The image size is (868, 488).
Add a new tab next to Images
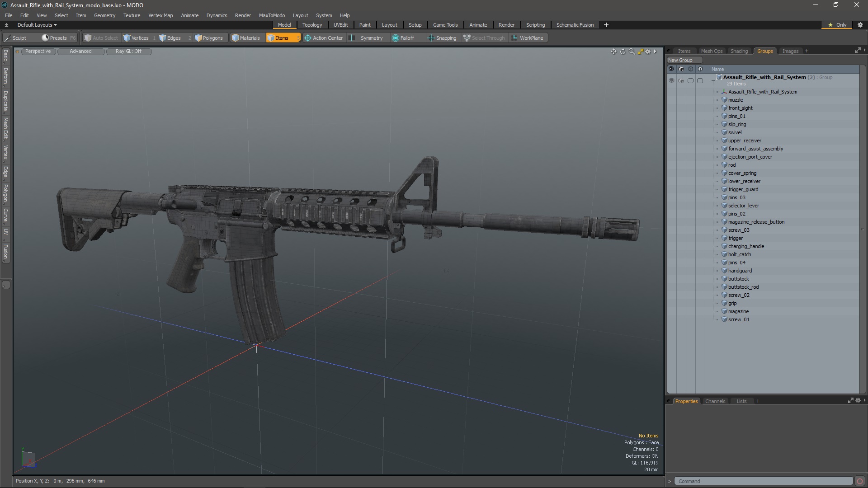click(x=807, y=51)
